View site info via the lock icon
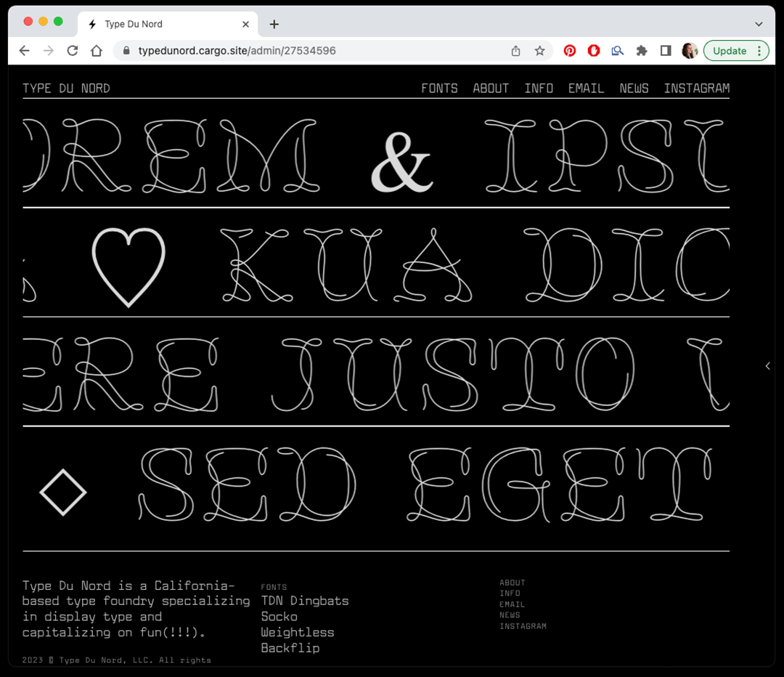This screenshot has height=677, width=784. [x=126, y=51]
